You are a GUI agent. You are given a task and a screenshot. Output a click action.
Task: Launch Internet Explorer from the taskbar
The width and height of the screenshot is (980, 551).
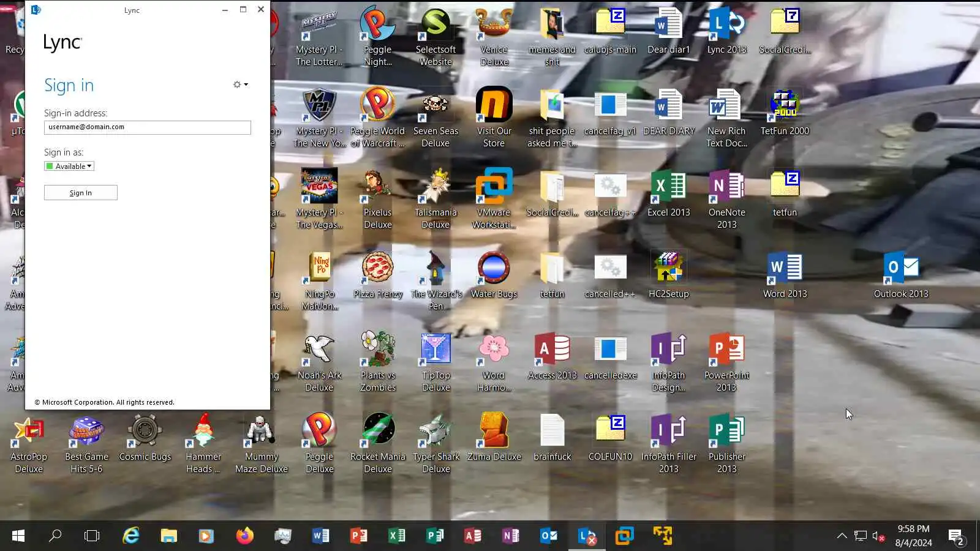click(130, 536)
